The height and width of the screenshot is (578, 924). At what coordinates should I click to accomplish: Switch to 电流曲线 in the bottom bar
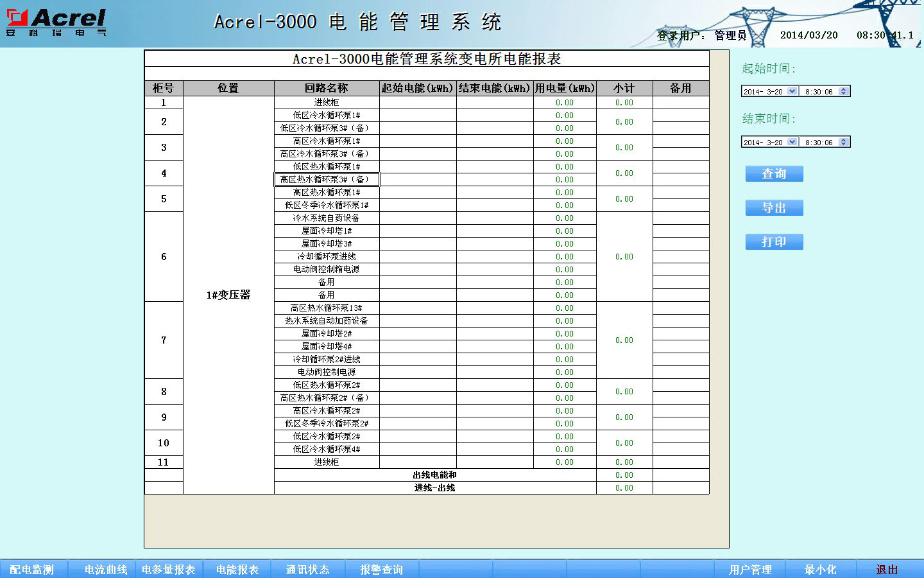tap(106, 570)
